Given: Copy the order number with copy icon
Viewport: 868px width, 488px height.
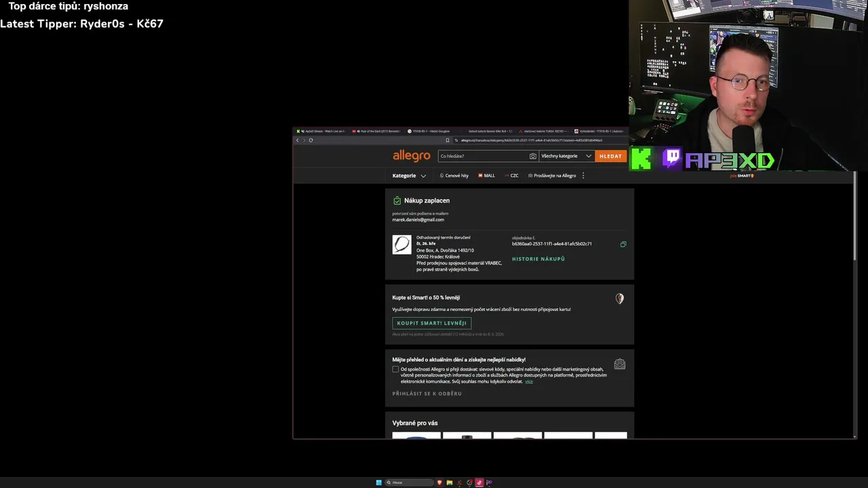Looking at the screenshot, I should pos(623,244).
